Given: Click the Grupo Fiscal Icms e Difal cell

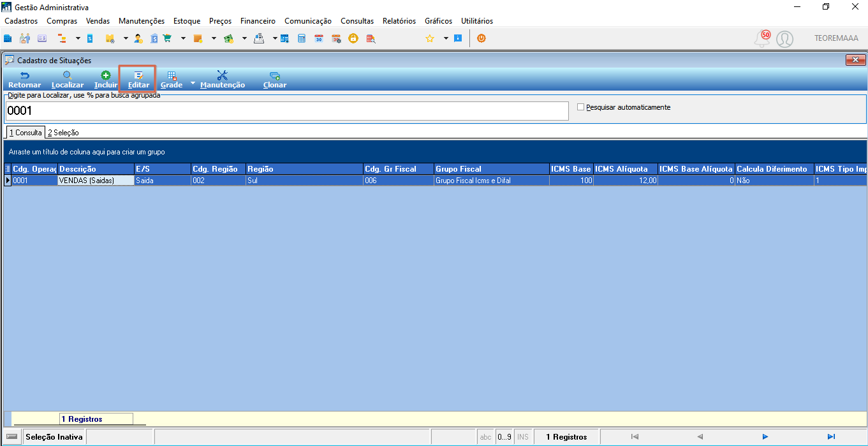Looking at the screenshot, I should tap(491, 181).
